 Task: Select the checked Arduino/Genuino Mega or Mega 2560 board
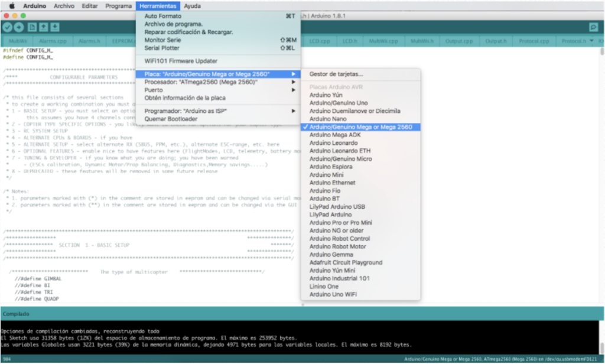pyautogui.click(x=360, y=127)
